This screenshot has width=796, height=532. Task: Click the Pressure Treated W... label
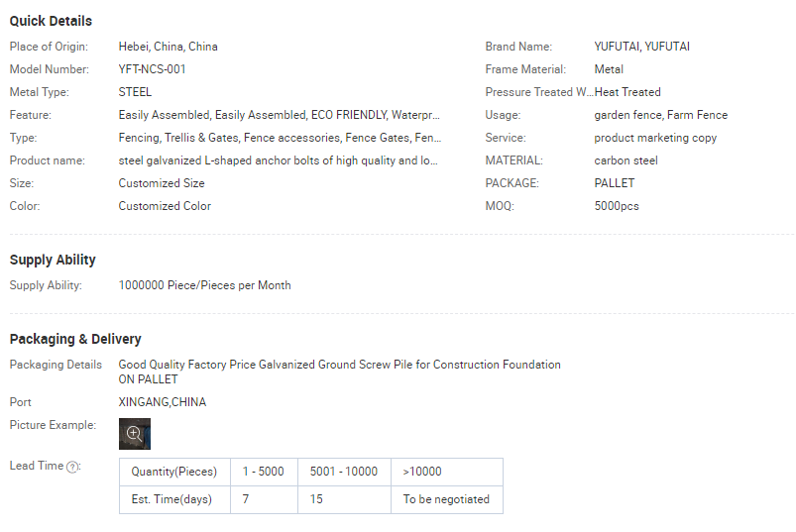tap(539, 92)
